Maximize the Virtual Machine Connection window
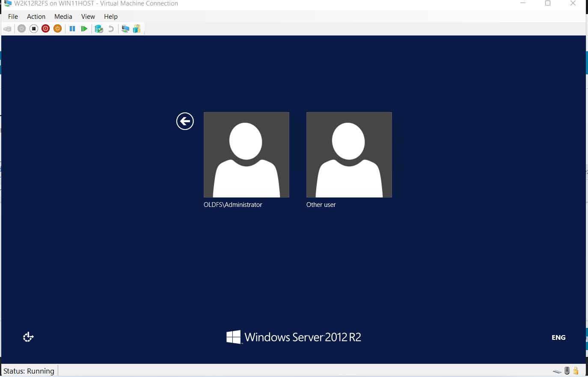 [x=548, y=3]
